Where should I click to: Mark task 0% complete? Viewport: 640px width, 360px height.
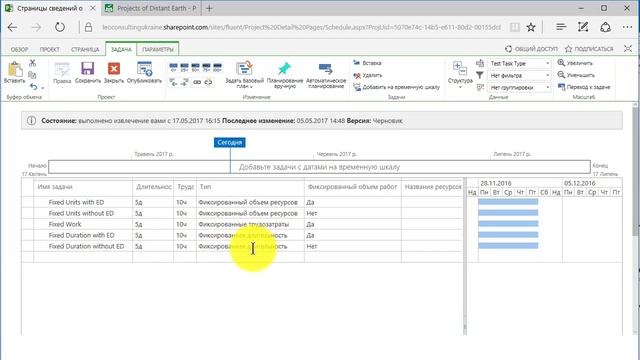[173, 67]
